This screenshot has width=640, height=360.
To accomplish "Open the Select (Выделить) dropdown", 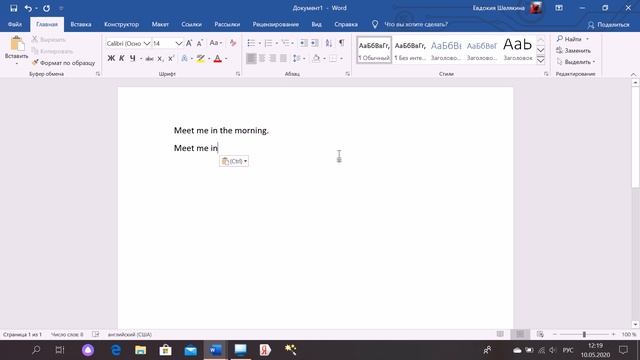I will (x=576, y=62).
